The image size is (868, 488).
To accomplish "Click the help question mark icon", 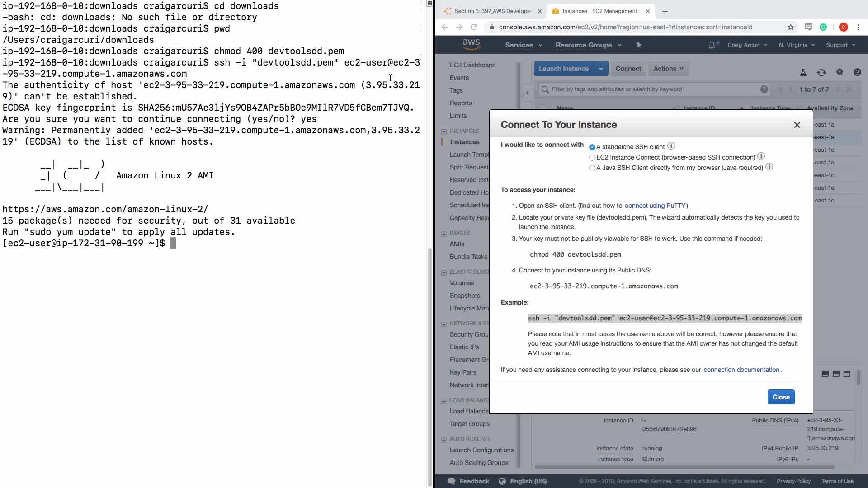I will pyautogui.click(x=857, y=72).
